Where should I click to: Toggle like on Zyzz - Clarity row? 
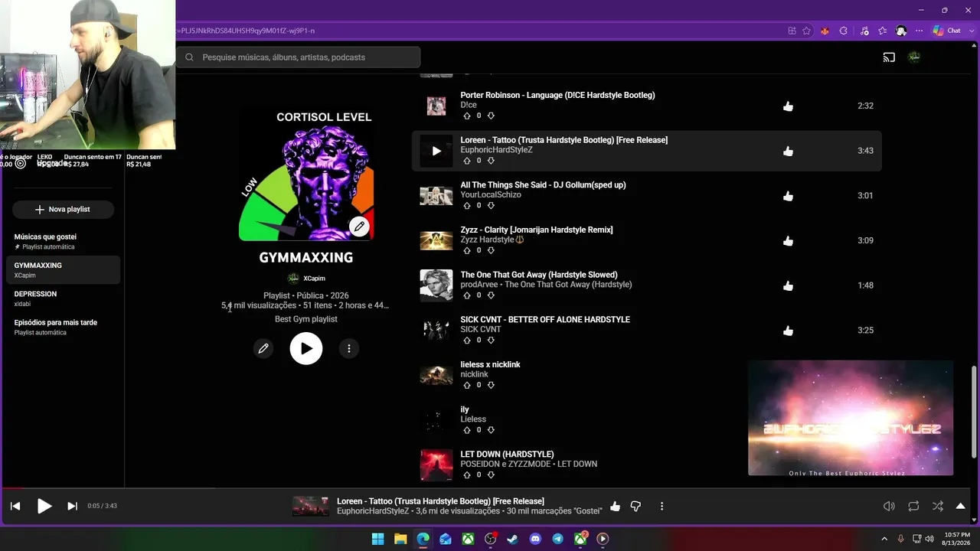789,241
